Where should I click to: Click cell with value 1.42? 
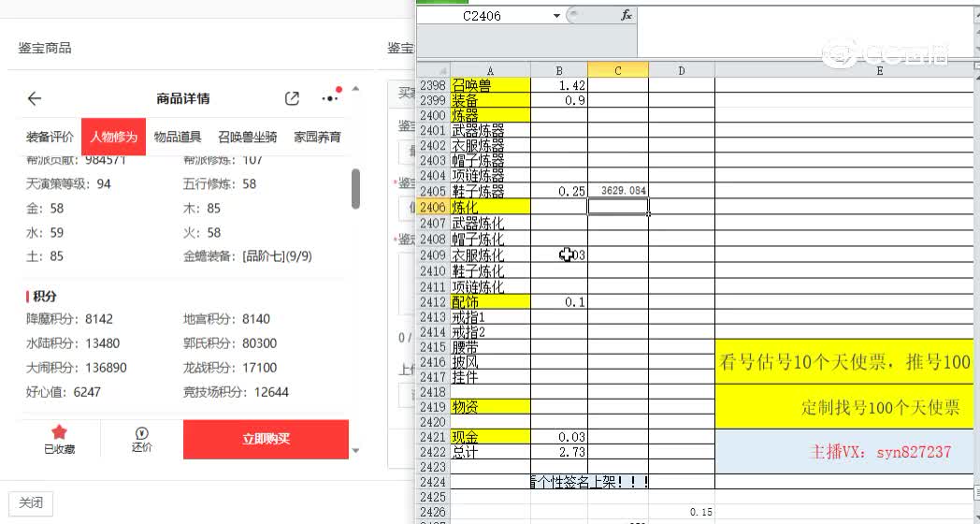(x=559, y=85)
